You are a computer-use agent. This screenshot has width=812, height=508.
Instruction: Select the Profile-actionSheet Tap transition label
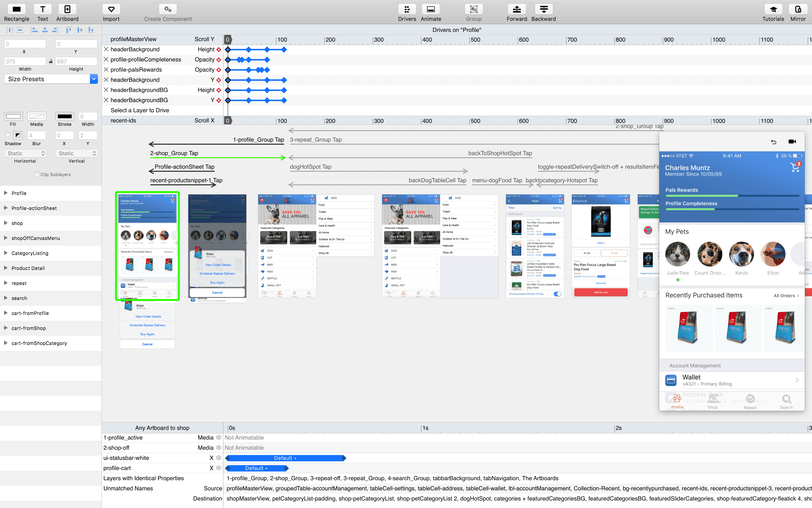coord(185,167)
